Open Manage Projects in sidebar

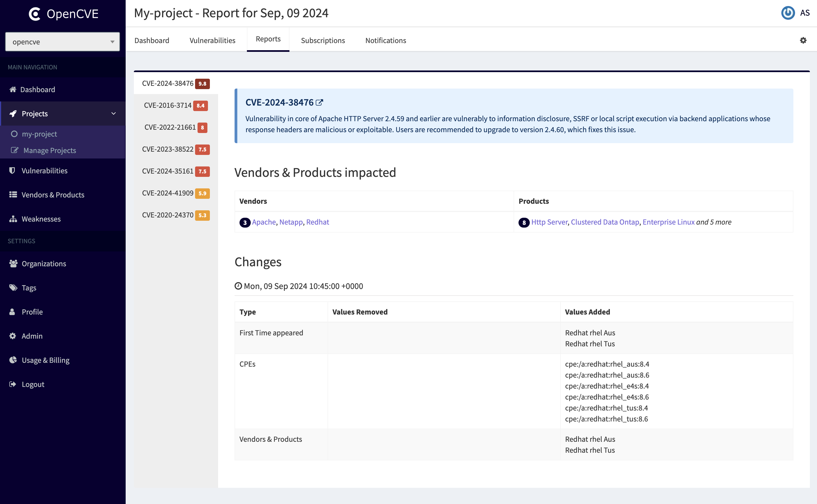[x=49, y=150]
